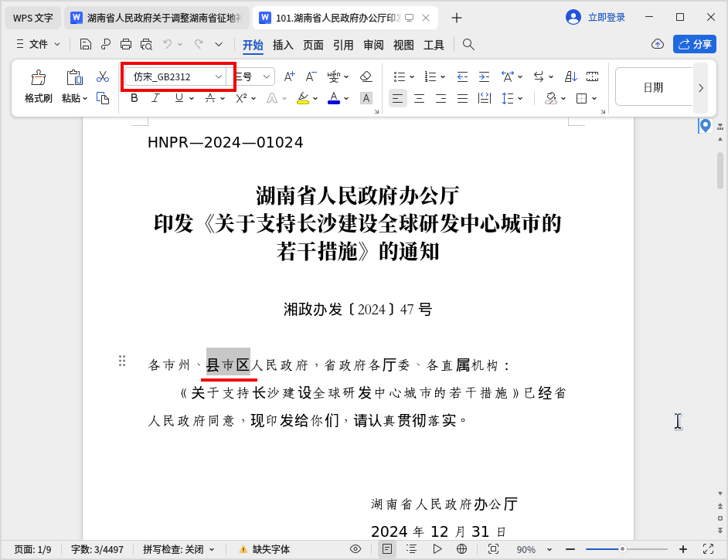The width and height of the screenshot is (728, 560).
Task: Expand bullet list dropdown arrow
Action: pos(411,77)
